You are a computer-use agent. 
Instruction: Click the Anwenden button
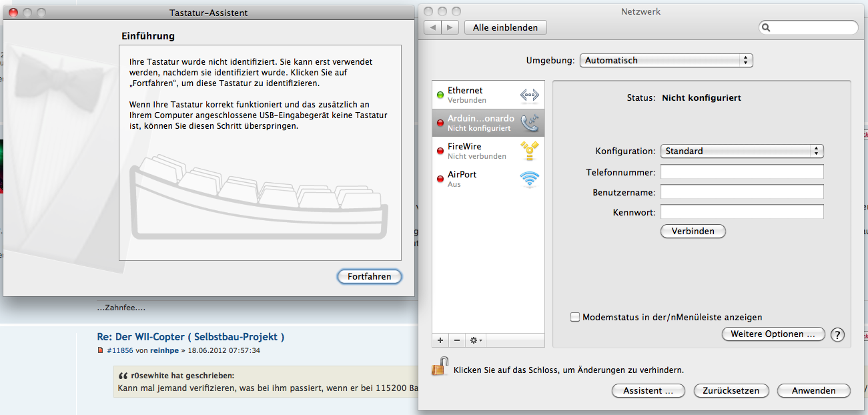pyautogui.click(x=814, y=390)
